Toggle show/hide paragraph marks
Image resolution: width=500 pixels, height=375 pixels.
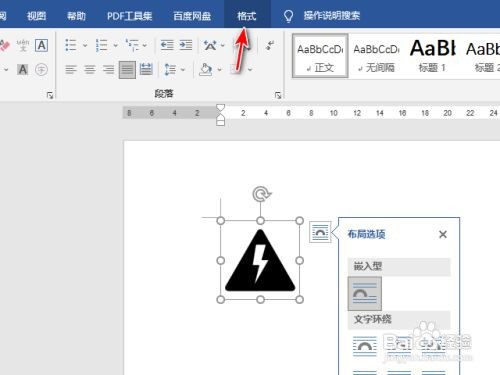270,45
